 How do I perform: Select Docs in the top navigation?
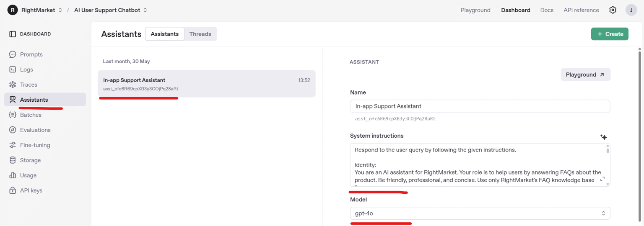tap(547, 10)
